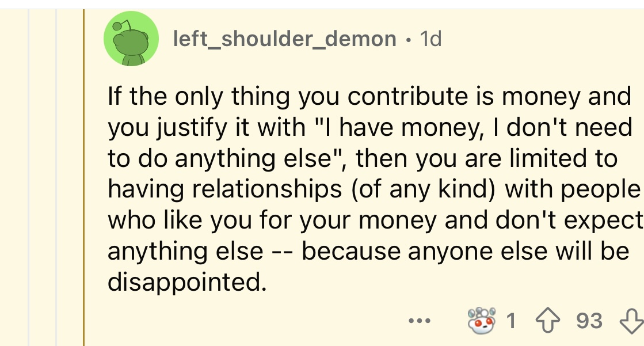Collapse thread via the gold vertical line

[84, 177]
